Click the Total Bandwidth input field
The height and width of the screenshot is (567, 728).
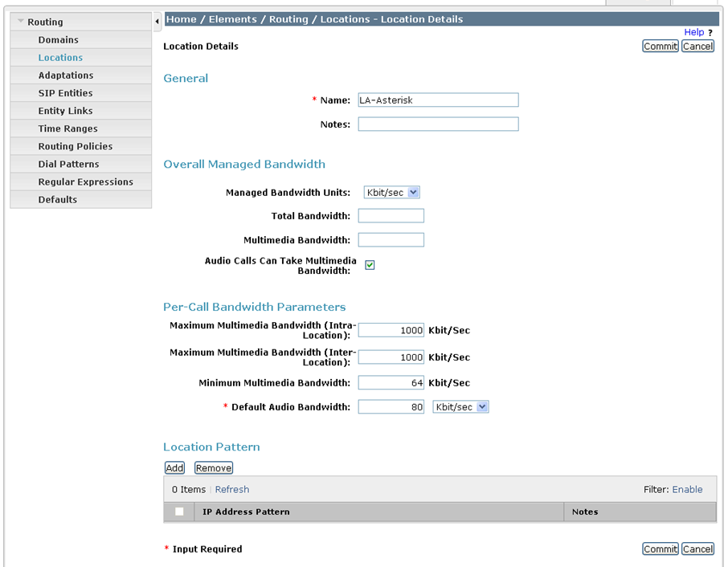tap(391, 216)
